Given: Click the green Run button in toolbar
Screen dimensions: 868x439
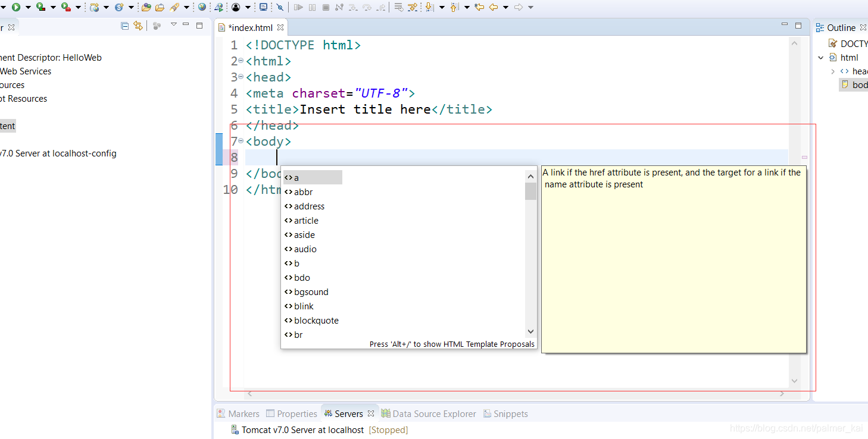Looking at the screenshot, I should tap(16, 7).
